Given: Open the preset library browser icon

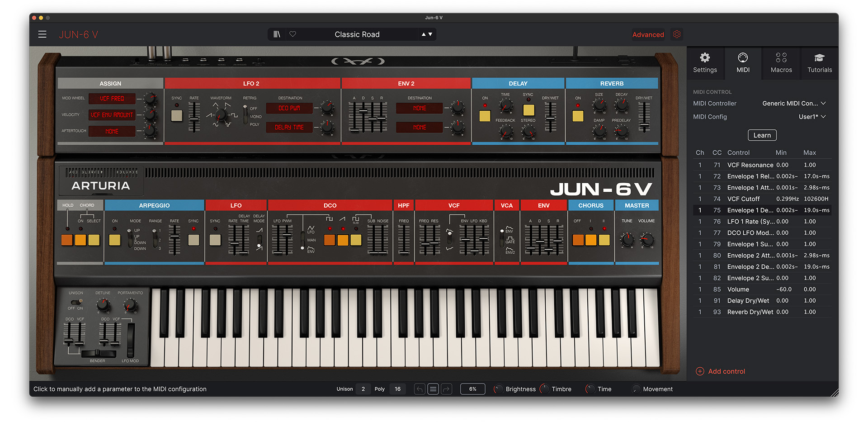Looking at the screenshot, I should click(x=277, y=34).
